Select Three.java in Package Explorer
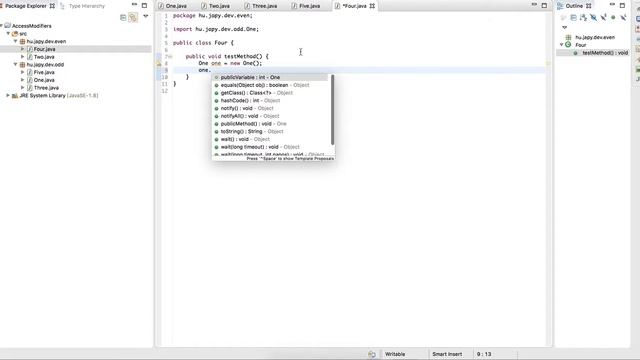The image size is (640, 360). (x=46, y=88)
